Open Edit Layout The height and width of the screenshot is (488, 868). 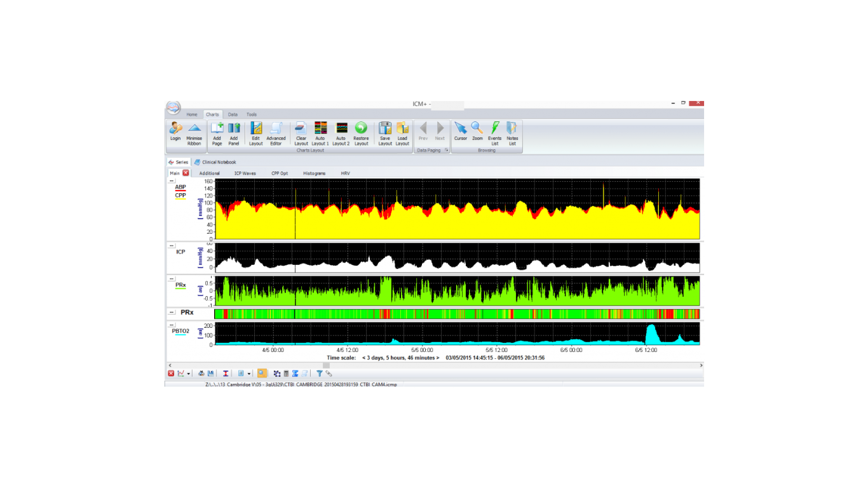click(256, 132)
